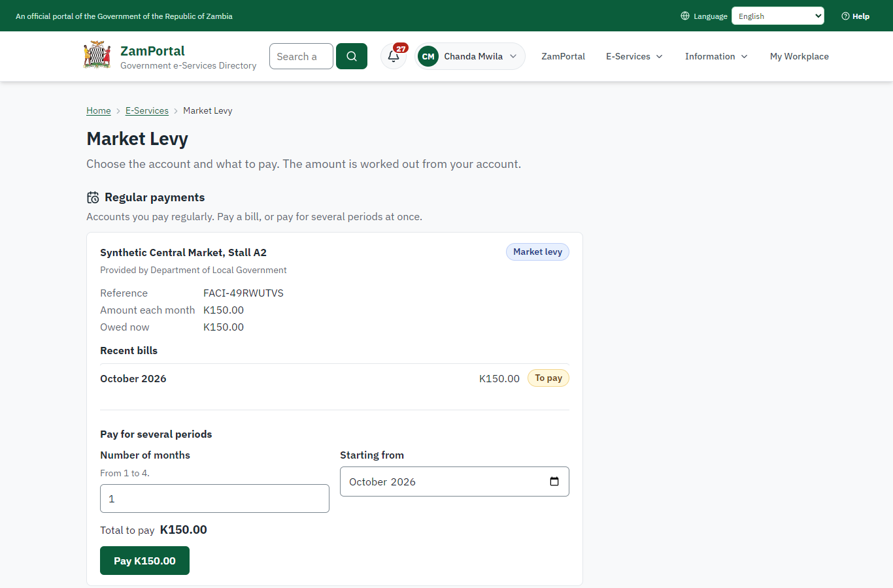Select the October 2026 bill row

pyautogui.click(x=335, y=378)
